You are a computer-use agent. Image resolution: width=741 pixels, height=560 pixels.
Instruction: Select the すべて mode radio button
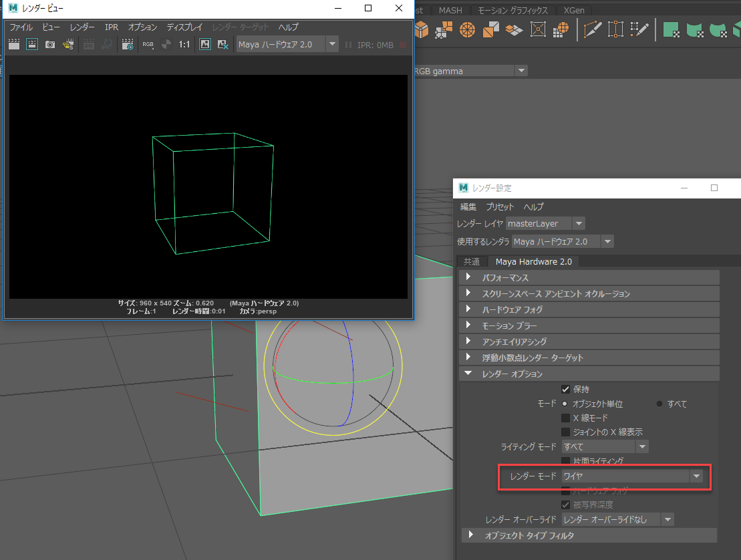coord(659,404)
